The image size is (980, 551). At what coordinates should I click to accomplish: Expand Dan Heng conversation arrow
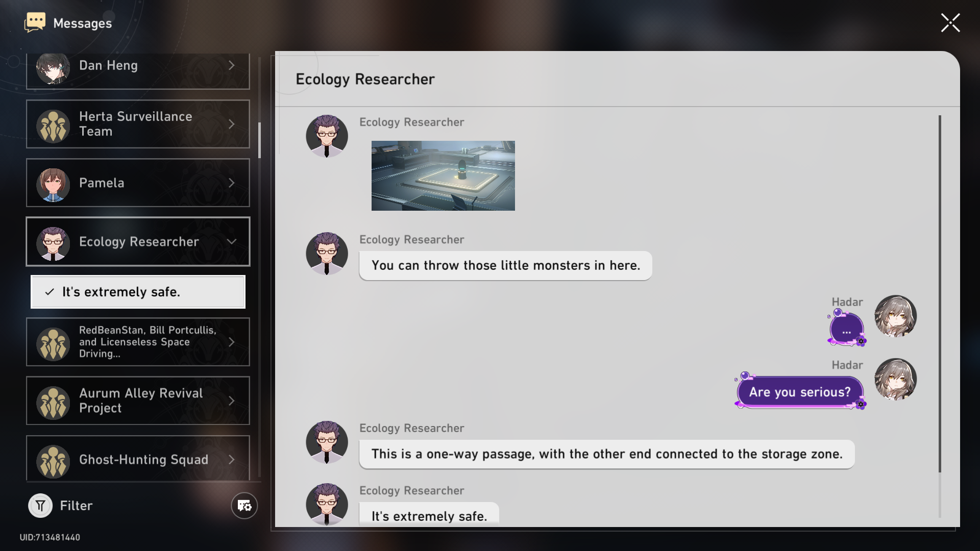pyautogui.click(x=232, y=65)
